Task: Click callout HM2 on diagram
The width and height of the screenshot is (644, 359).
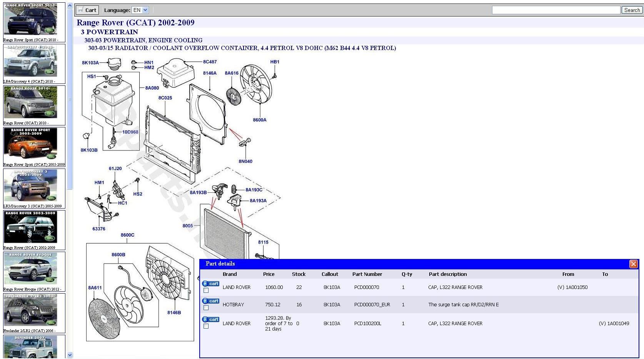Action: tap(149, 67)
